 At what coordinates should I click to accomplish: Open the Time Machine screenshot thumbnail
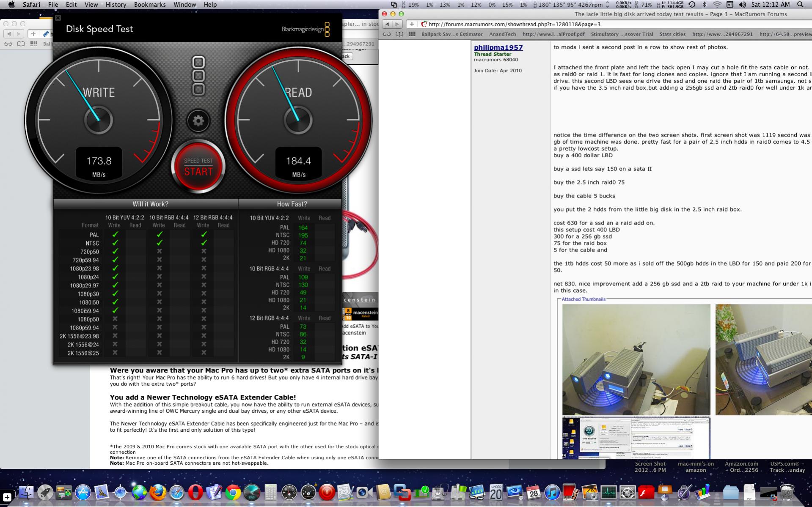tap(636, 438)
